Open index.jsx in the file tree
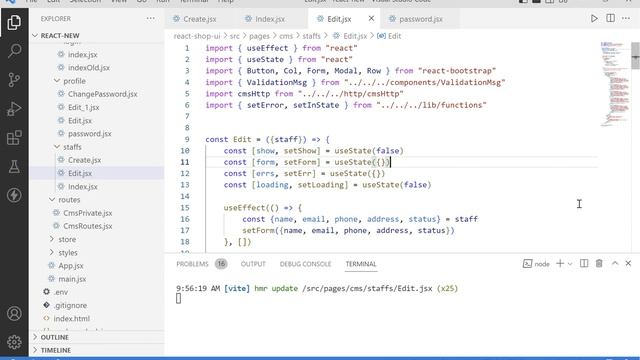640x360 pixels. click(x=82, y=54)
